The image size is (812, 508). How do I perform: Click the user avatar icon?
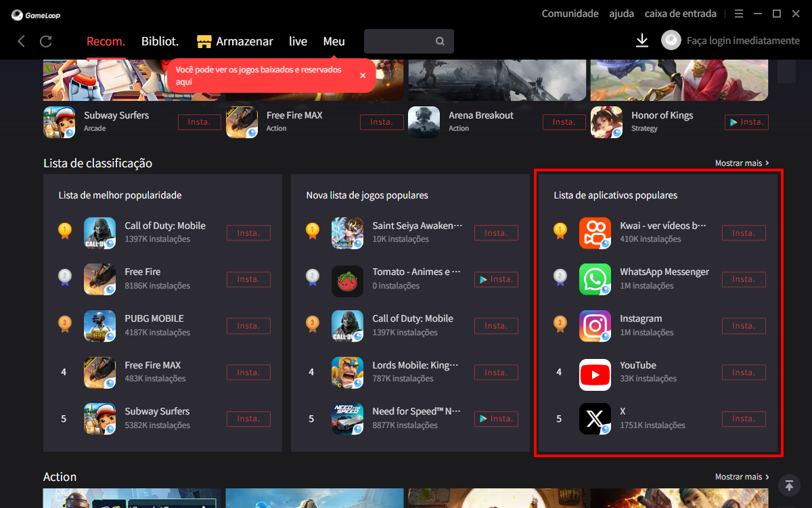(671, 41)
